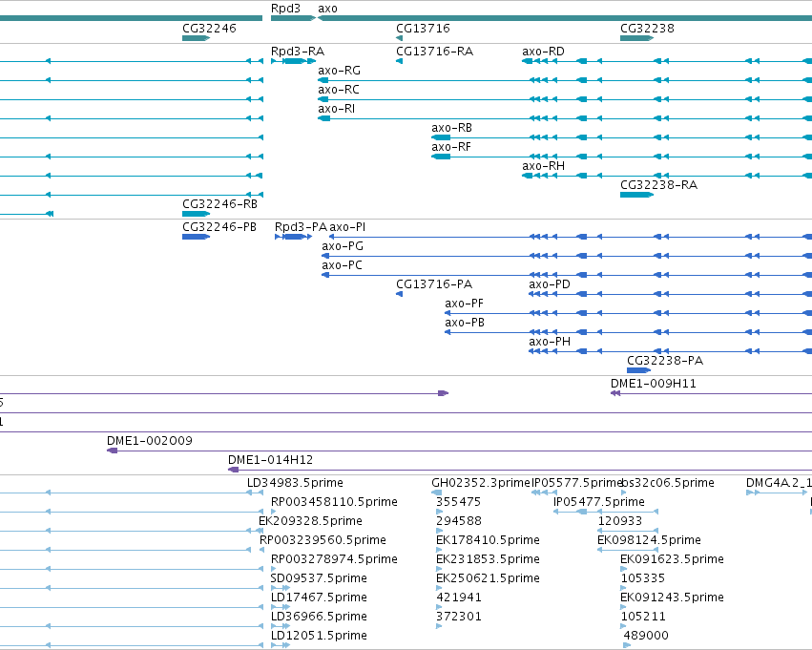Select the RP003239560.5prime EST
This screenshot has width=812, height=650.
pyautogui.click(x=323, y=541)
